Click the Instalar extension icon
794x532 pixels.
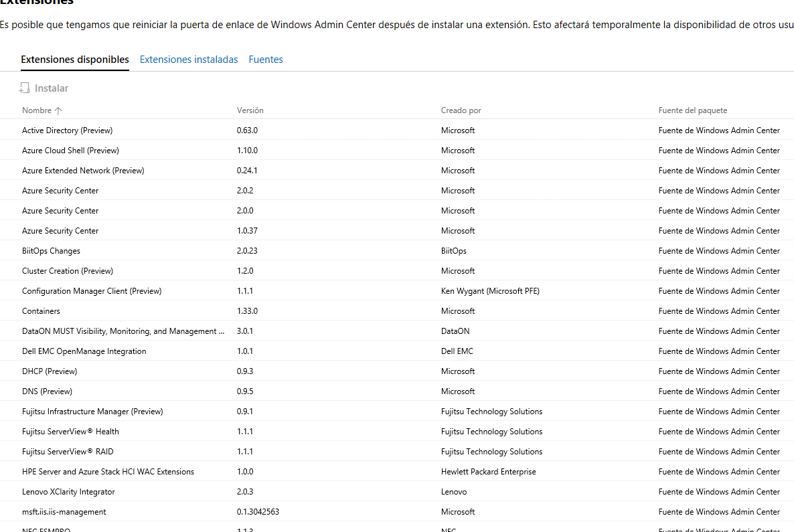[x=25, y=88]
